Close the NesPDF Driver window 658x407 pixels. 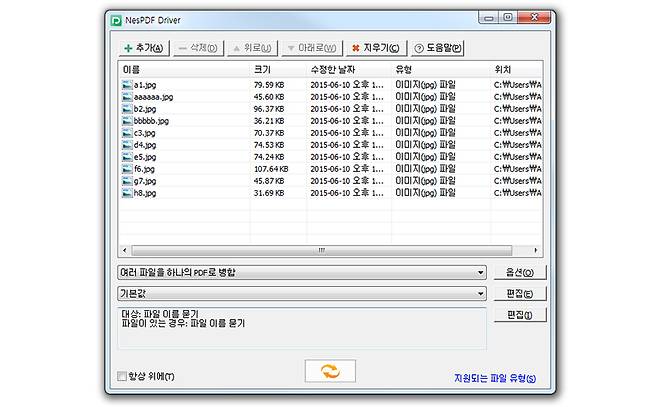point(534,18)
